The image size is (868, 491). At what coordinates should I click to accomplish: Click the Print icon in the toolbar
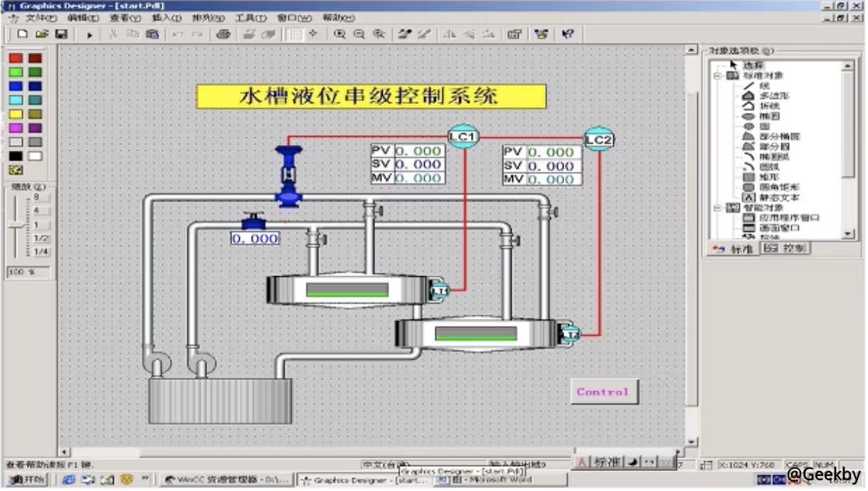coord(223,33)
